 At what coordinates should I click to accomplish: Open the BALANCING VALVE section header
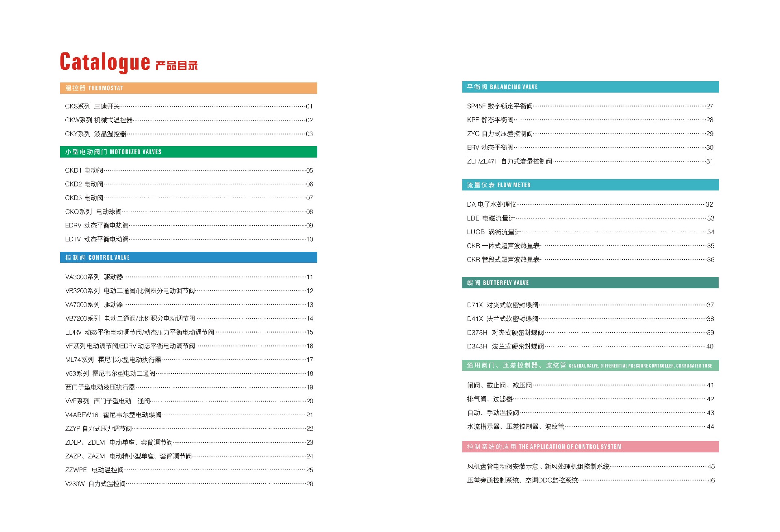[x=590, y=87]
